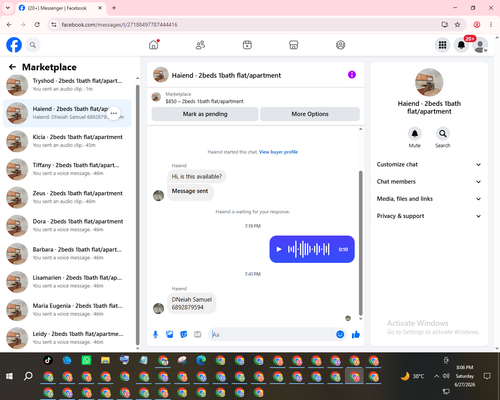Viewport: 500px width, 400px height.
Task: Click Mark as pending button
Action: click(205, 114)
